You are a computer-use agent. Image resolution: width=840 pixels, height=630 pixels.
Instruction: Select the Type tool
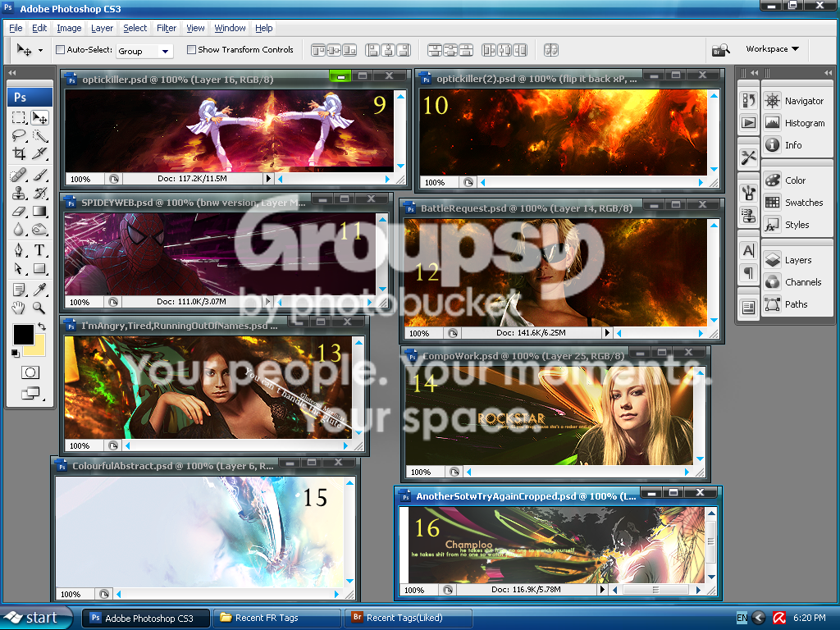coord(39,250)
